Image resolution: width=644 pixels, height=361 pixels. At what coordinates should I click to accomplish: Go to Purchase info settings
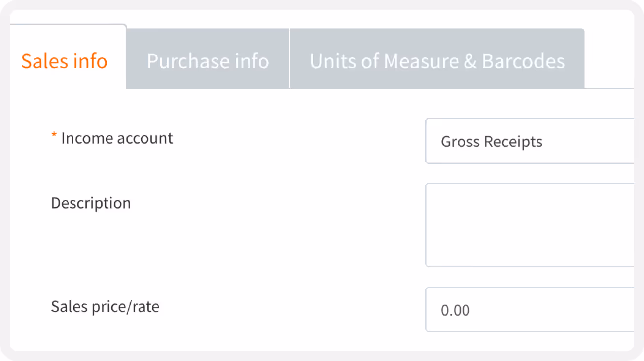point(208,61)
